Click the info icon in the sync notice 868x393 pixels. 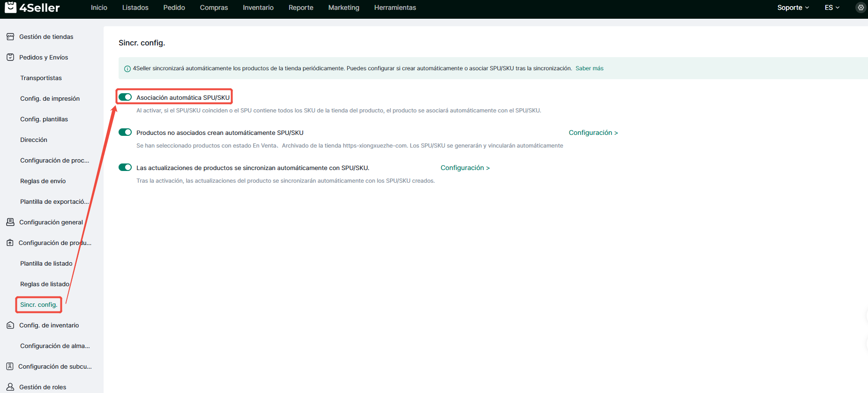(x=127, y=69)
